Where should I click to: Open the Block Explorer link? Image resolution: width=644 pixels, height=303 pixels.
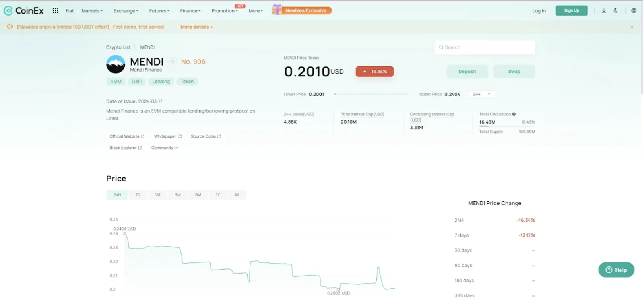point(126,148)
